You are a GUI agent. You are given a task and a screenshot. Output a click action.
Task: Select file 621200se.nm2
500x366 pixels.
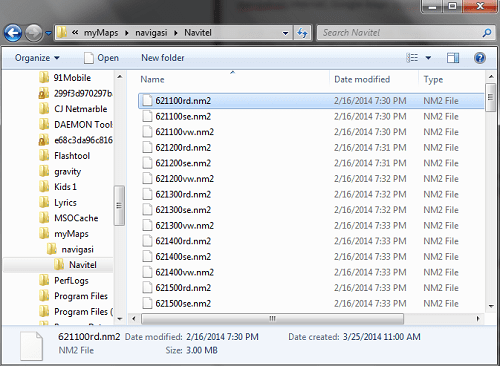[x=311, y=163]
